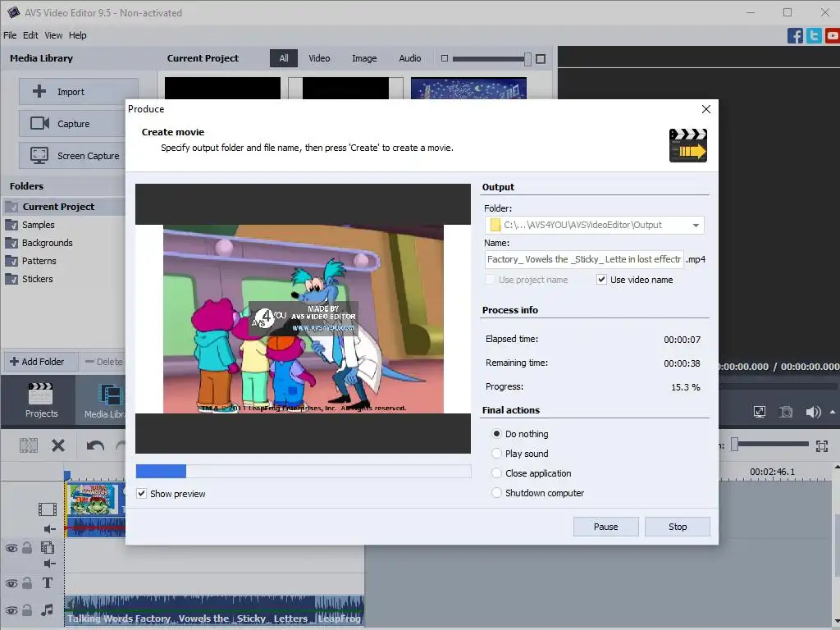
Task: Click the delete X icon in timeline toolbar
Action: 58,445
